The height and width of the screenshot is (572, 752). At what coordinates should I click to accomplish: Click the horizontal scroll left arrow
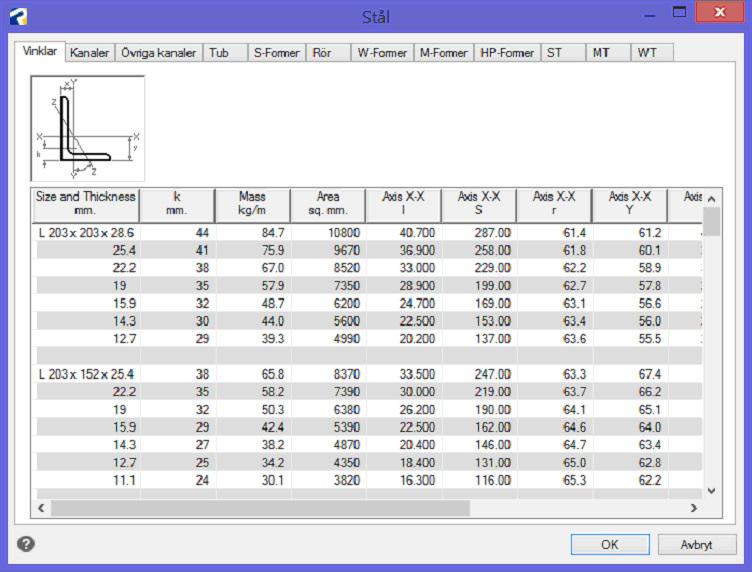coord(41,508)
